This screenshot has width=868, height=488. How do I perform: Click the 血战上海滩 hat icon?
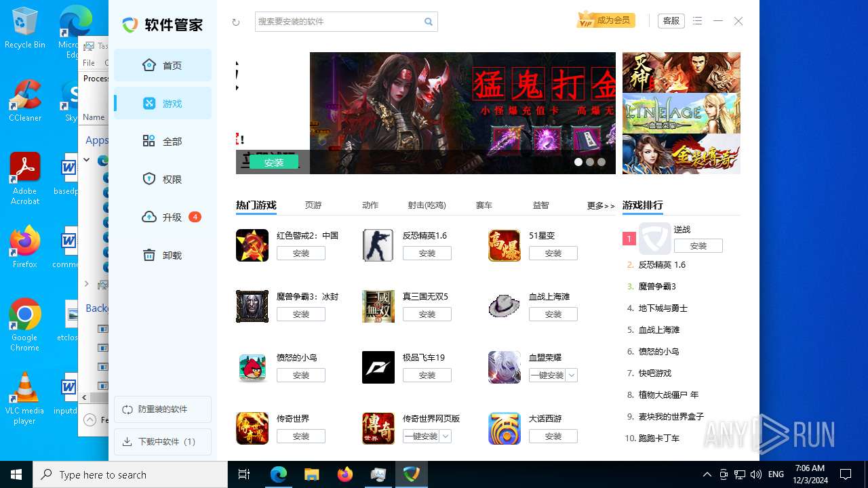coord(505,306)
